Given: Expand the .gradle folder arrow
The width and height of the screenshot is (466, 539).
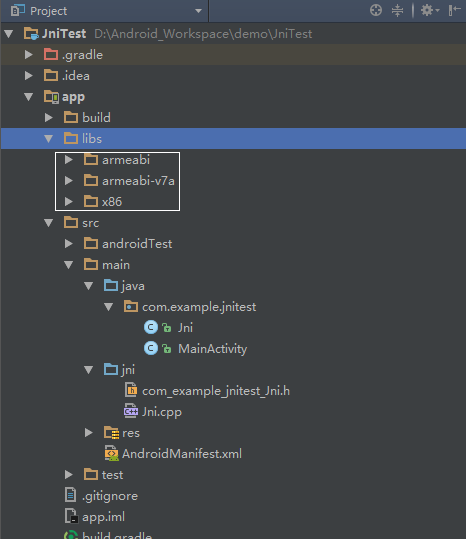Looking at the screenshot, I should [x=29, y=55].
